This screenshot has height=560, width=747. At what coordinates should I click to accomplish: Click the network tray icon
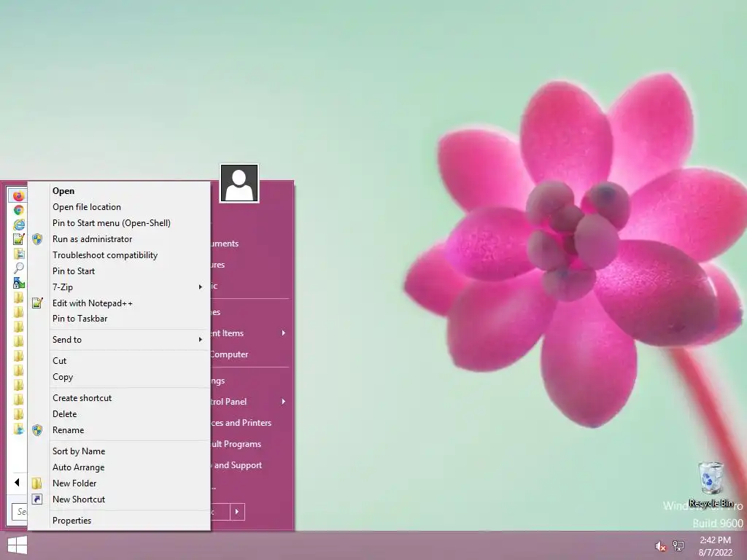678,545
